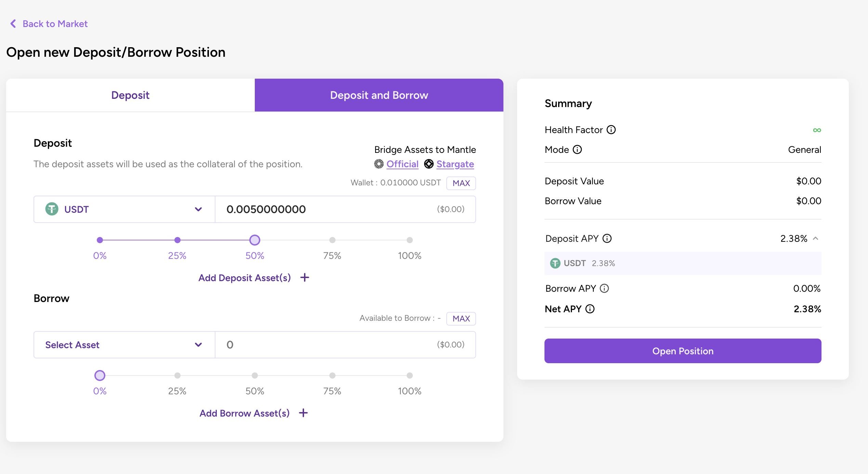Viewport: 868px width, 474px height.
Task: Set deposit slider to 75% stop
Action: tap(332, 240)
